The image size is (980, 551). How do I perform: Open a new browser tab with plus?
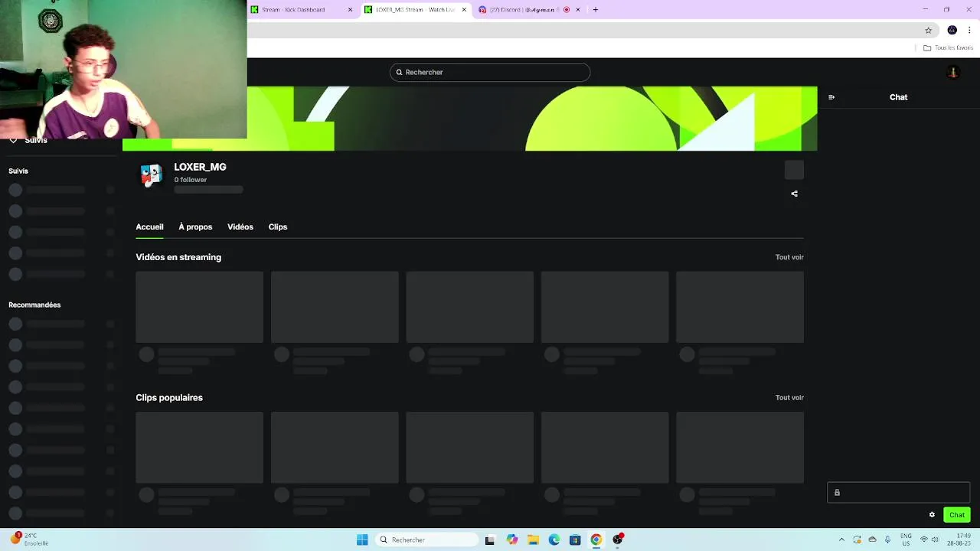click(596, 10)
